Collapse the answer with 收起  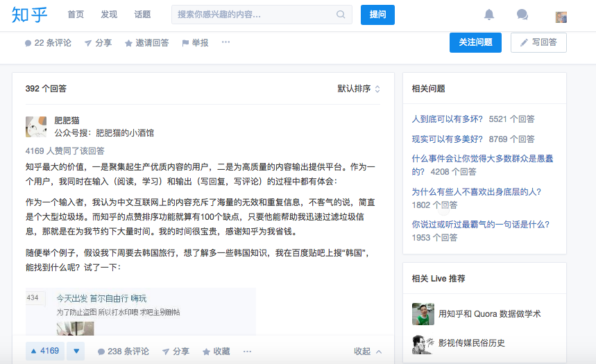click(x=368, y=352)
